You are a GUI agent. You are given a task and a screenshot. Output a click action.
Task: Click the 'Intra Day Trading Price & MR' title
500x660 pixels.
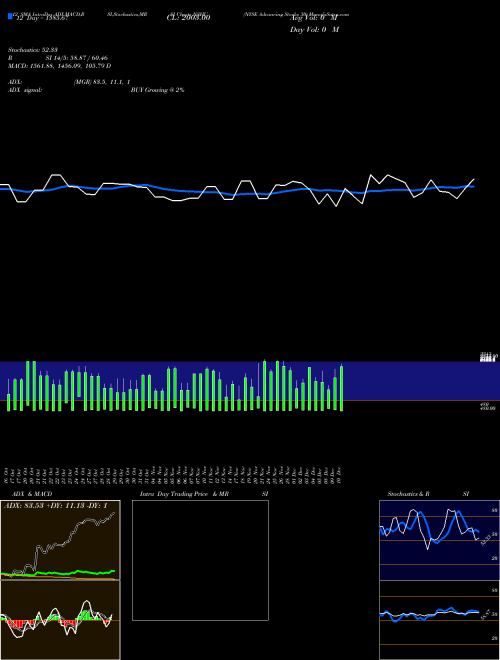[184, 494]
